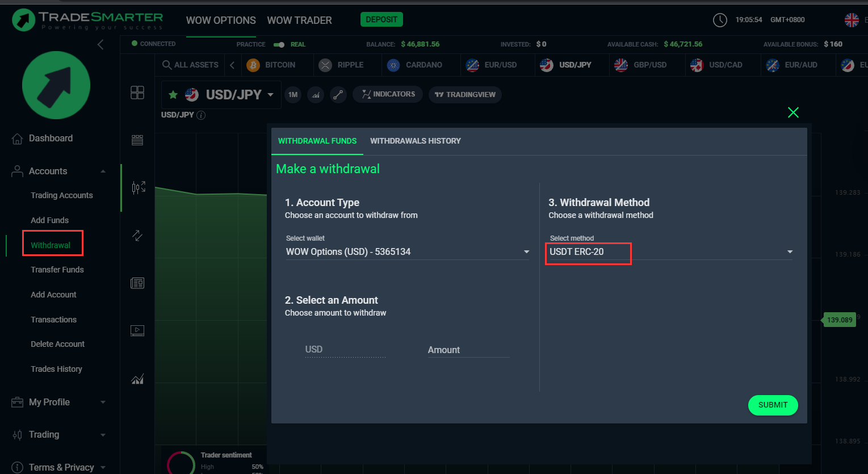Select the Cardano asset

(414, 65)
